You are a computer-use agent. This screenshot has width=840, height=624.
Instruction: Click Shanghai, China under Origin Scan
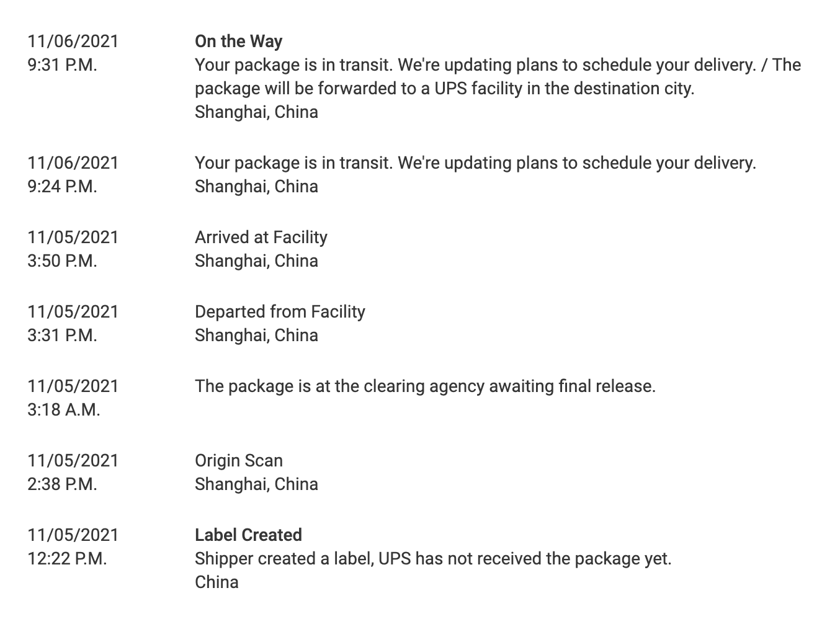pyautogui.click(x=256, y=484)
